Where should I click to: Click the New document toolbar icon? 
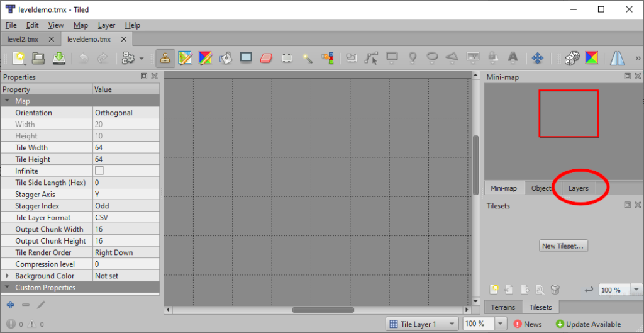pyautogui.click(x=19, y=59)
